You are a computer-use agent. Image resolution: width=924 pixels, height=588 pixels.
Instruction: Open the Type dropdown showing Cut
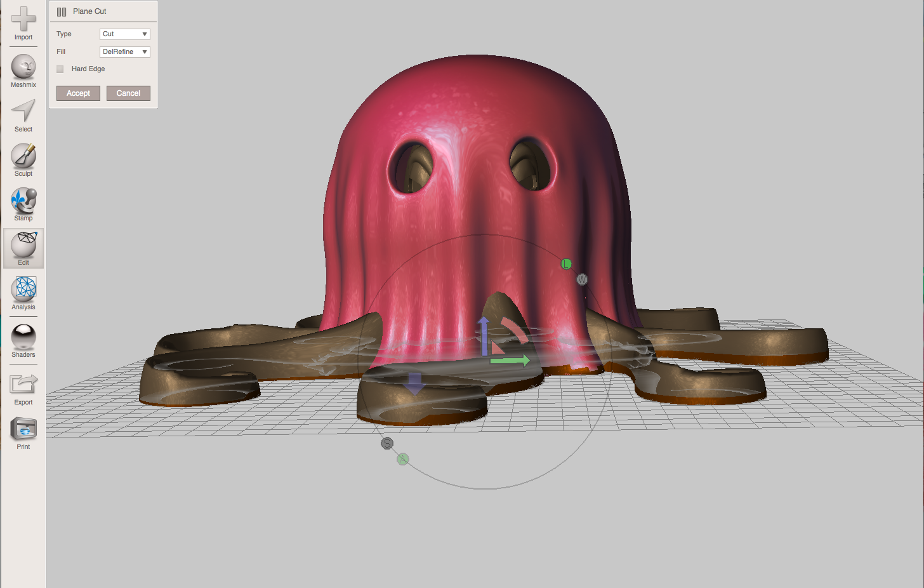[x=124, y=34]
